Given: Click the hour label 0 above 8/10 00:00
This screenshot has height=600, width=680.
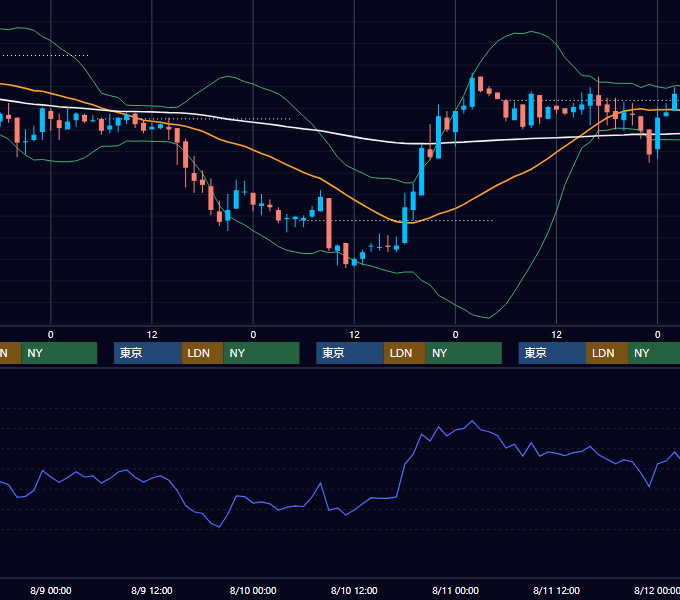Looking at the screenshot, I should [253, 335].
